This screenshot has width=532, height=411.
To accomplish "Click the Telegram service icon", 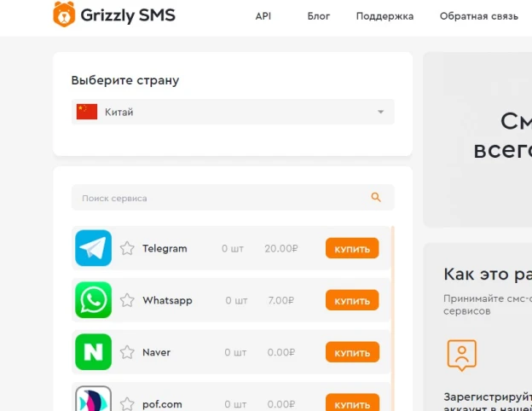I will 93,248.
